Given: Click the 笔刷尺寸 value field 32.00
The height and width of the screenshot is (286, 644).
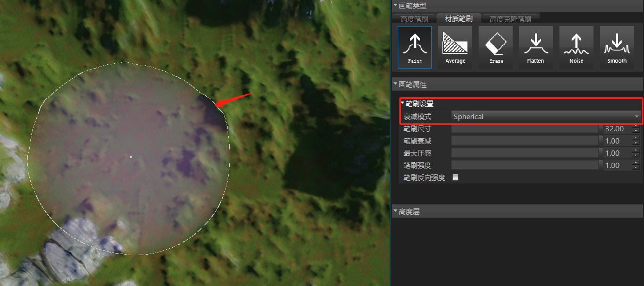Looking at the screenshot, I should [x=616, y=129].
